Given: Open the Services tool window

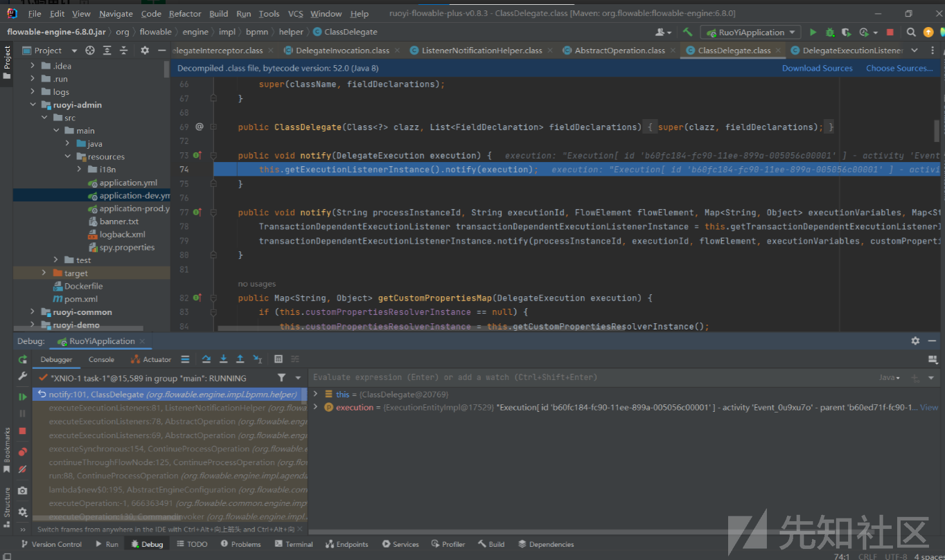Looking at the screenshot, I should 400,544.
